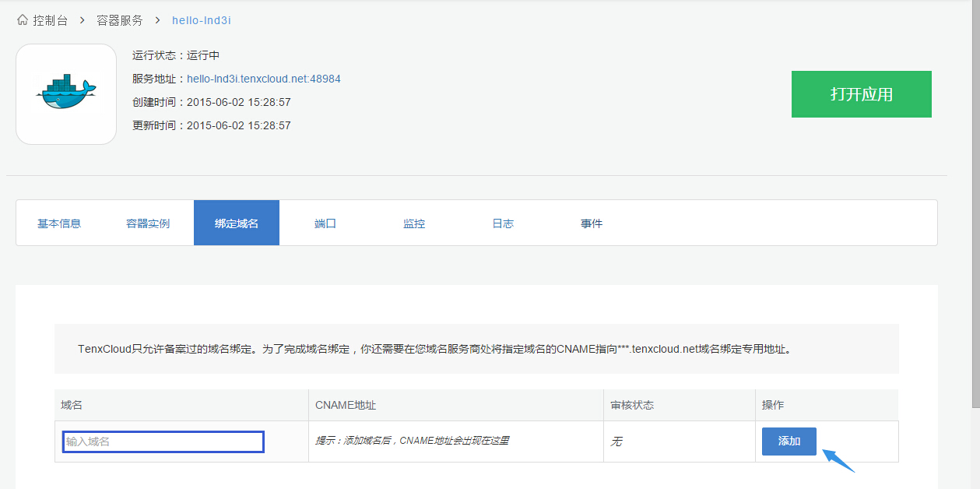Viewport: 980px width, 489px height.
Task: Click the blue 添加 button
Action: click(789, 441)
